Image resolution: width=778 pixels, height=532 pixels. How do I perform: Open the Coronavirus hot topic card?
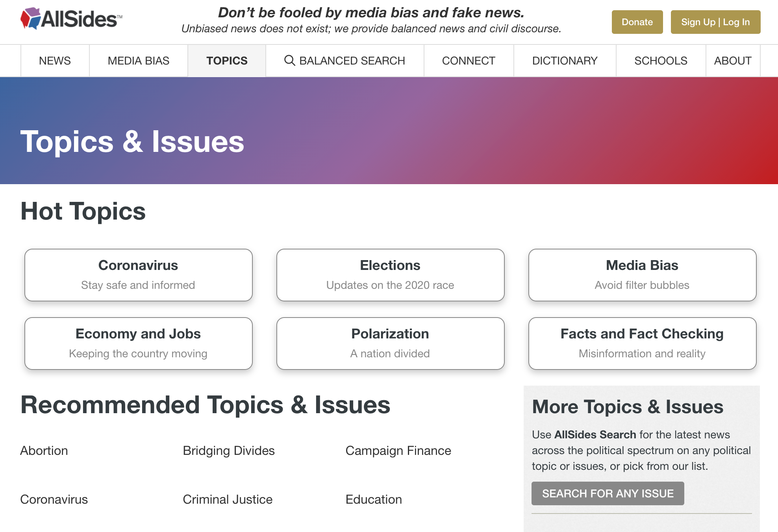click(138, 275)
